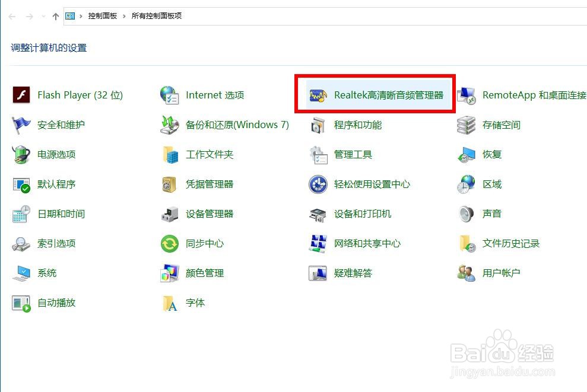Image resolution: width=587 pixels, height=392 pixels.
Task: Click the 声音 speaker icon
Action: pos(466,214)
